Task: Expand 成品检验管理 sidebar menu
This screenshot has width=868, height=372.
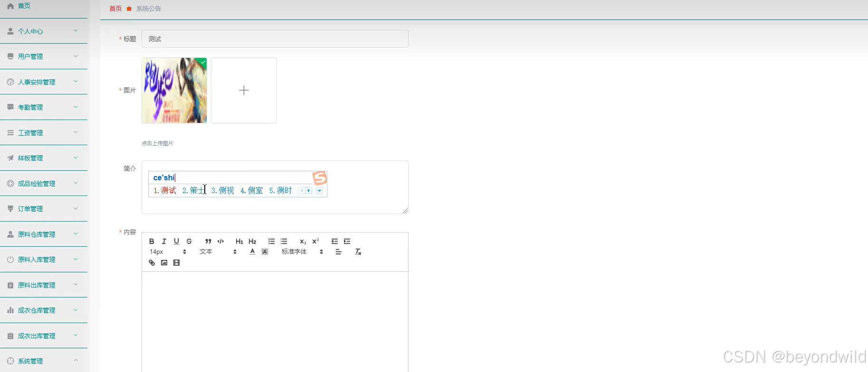Action: (x=44, y=184)
